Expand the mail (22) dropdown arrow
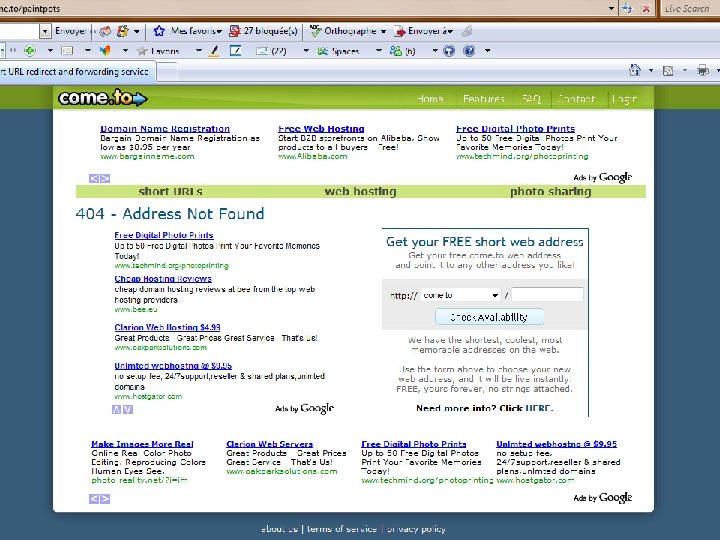 tap(306, 51)
